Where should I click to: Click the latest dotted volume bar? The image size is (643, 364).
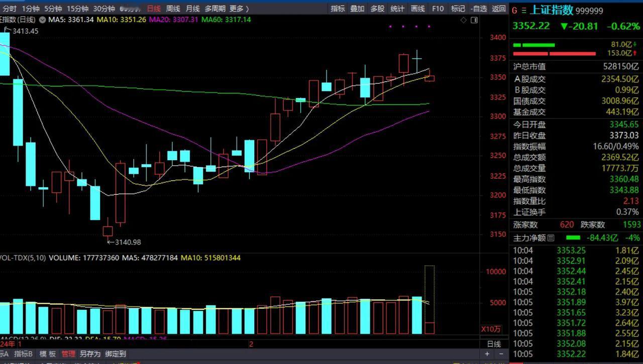click(430, 300)
